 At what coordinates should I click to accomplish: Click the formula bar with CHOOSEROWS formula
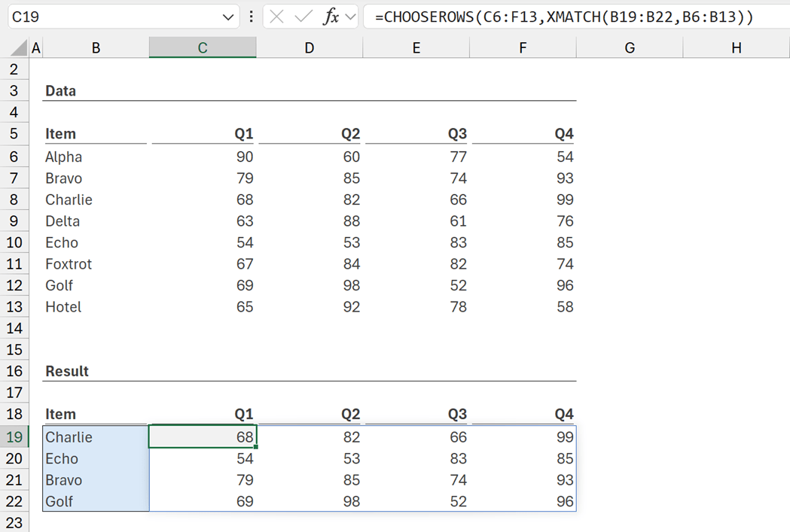tap(572, 17)
